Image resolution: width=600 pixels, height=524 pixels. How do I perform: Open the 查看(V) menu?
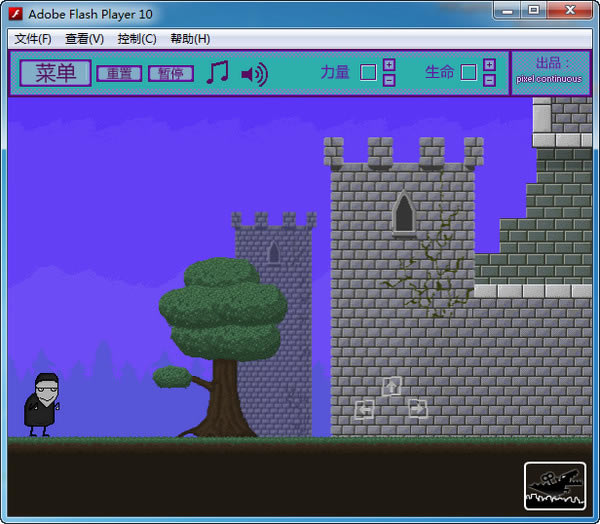[84, 39]
